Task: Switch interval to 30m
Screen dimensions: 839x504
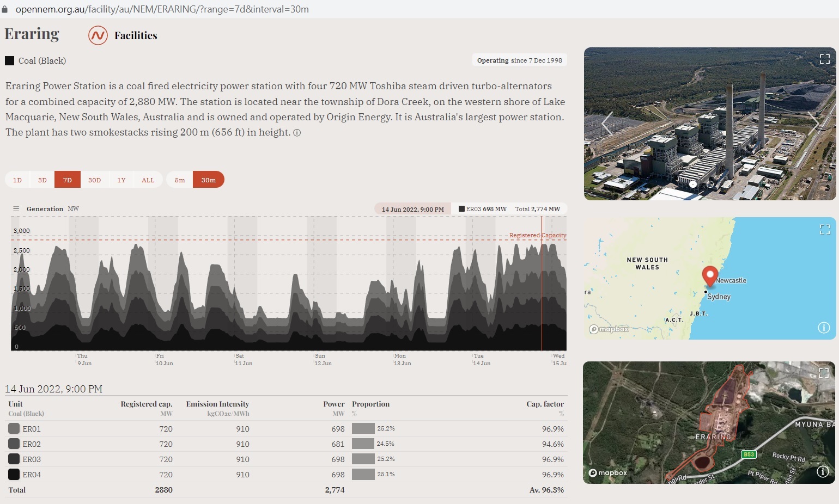Action: [209, 180]
